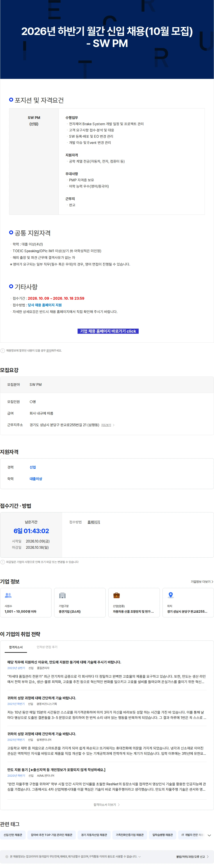Select the 중견기업 (코스피) company type text
The height and width of the screenshot is (868, 214).
[70, 612]
